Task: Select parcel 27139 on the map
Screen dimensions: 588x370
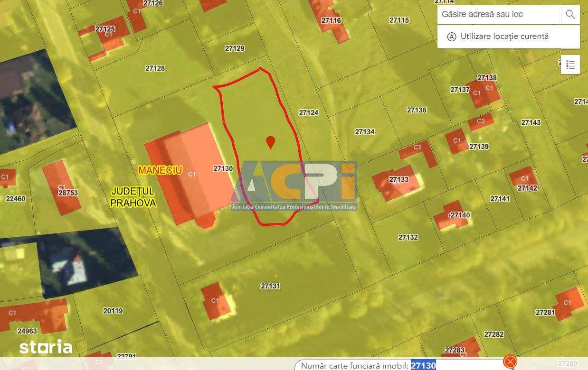Action: 479,147
